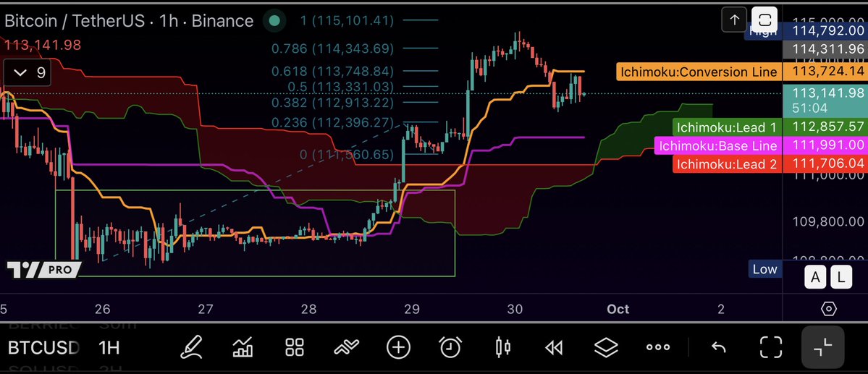The width and height of the screenshot is (868, 374).
Task: Open the layout grid of four squares
Action: 295,347
